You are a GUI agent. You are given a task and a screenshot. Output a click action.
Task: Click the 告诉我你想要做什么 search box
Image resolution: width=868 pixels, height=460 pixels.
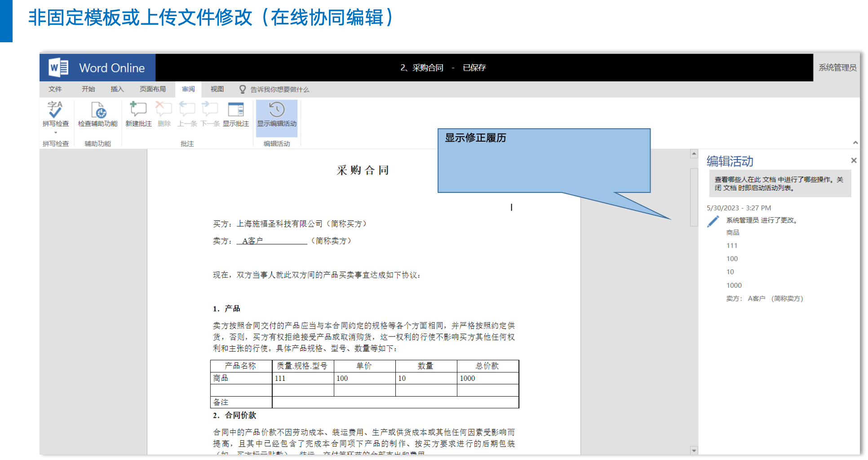279,89
